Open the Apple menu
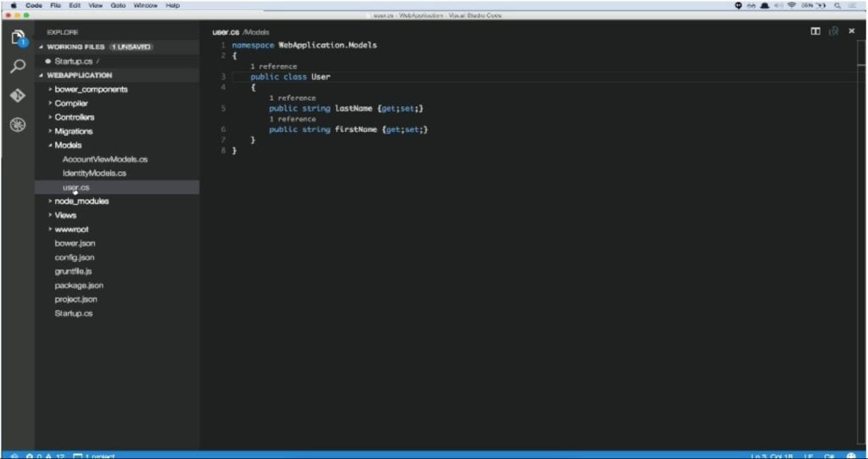The height and width of the screenshot is (459, 868). point(14,5)
